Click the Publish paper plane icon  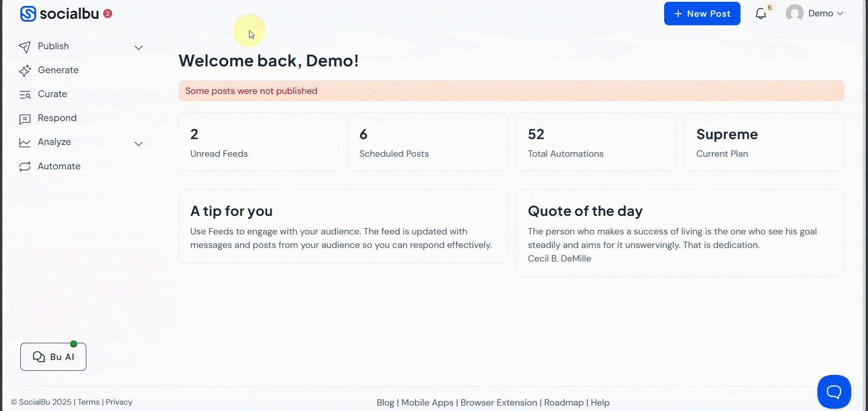(x=25, y=47)
